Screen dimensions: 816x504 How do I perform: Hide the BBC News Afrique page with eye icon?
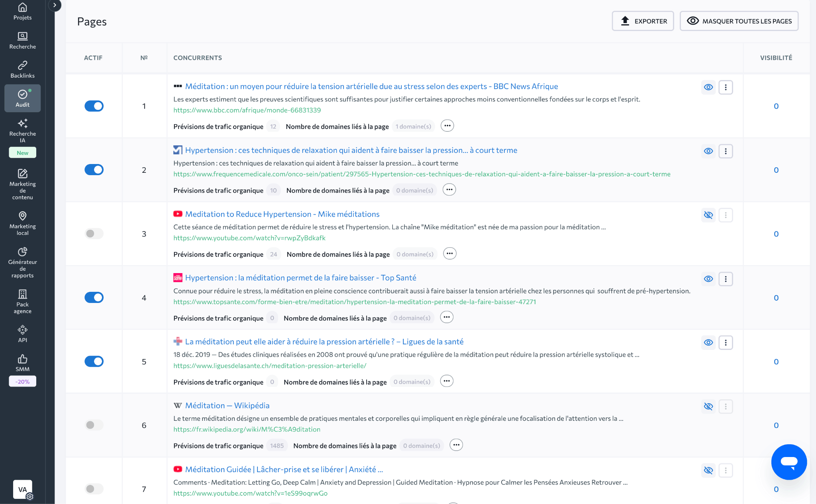[x=708, y=87]
